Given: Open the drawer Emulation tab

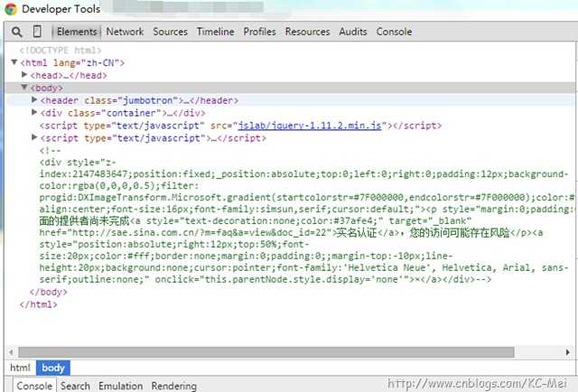Looking at the screenshot, I should click(x=120, y=386).
